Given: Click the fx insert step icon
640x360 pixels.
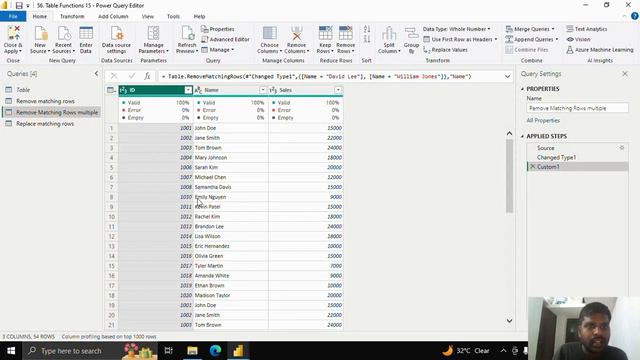Looking at the screenshot, I should pyautogui.click(x=147, y=76).
